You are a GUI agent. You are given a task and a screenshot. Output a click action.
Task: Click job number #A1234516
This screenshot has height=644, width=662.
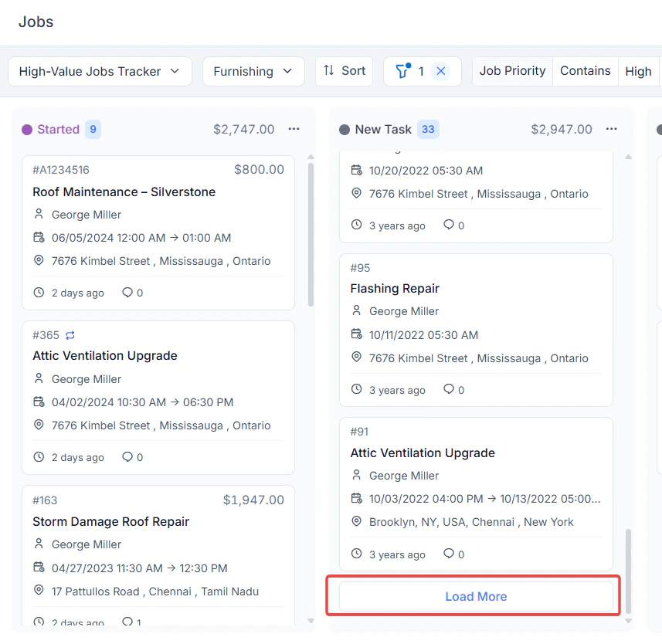[61, 170]
